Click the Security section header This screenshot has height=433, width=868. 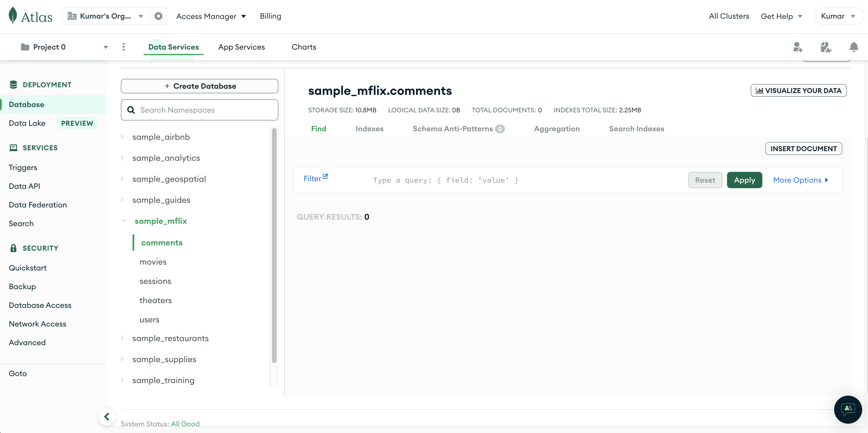(34, 248)
